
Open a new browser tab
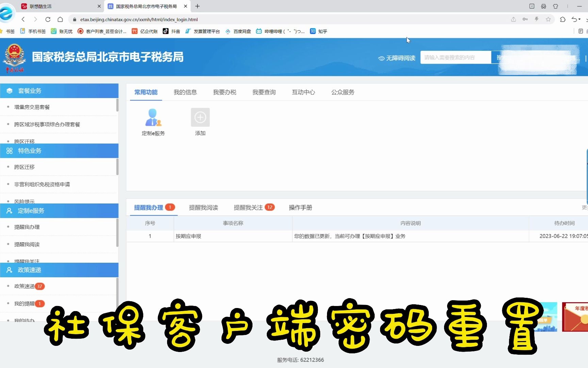coord(197,6)
